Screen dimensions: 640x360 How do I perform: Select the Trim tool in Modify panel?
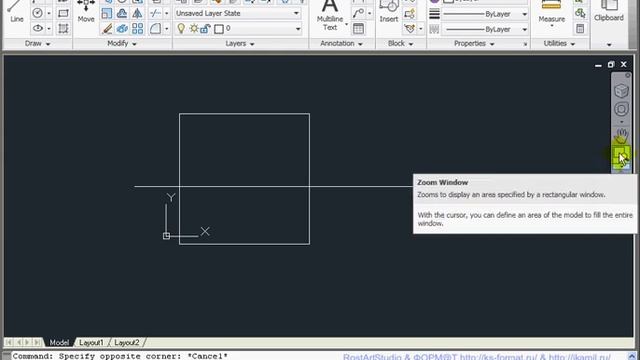tap(155, 13)
